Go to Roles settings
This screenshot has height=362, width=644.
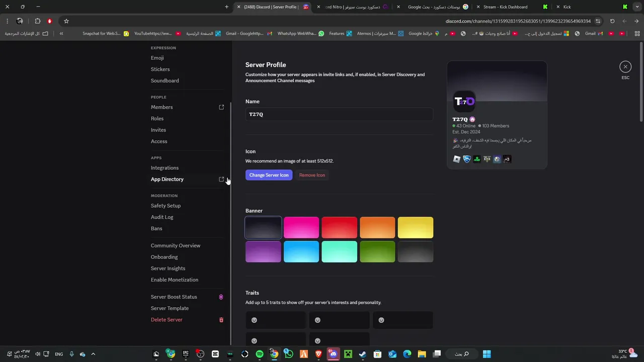coord(157,119)
